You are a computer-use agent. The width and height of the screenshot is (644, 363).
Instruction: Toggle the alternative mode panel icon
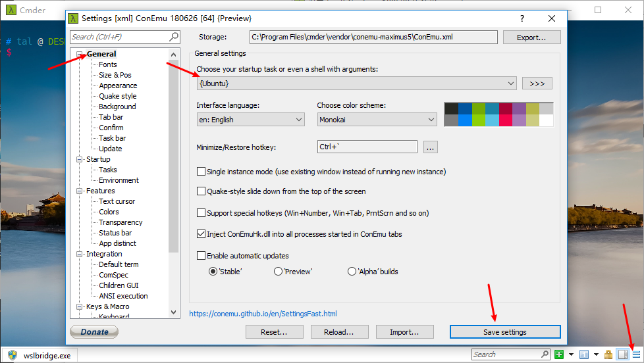[x=623, y=354]
